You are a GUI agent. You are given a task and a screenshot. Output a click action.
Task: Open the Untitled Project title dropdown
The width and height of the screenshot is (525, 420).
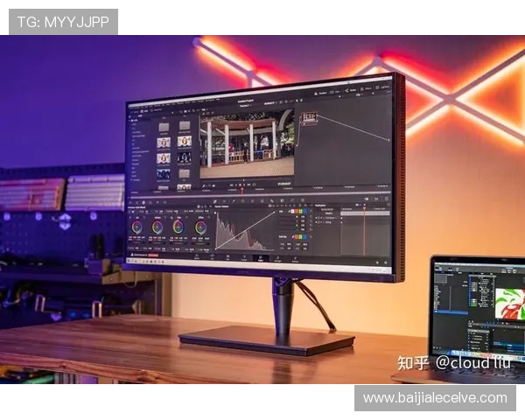click(x=246, y=100)
